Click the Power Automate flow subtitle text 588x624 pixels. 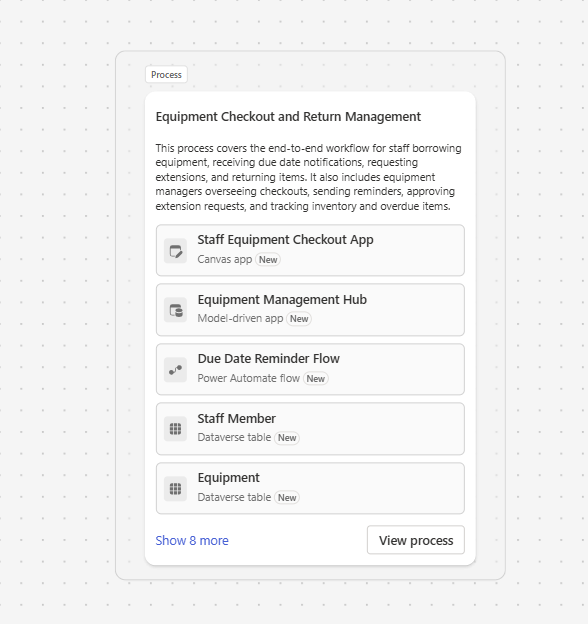coord(249,378)
